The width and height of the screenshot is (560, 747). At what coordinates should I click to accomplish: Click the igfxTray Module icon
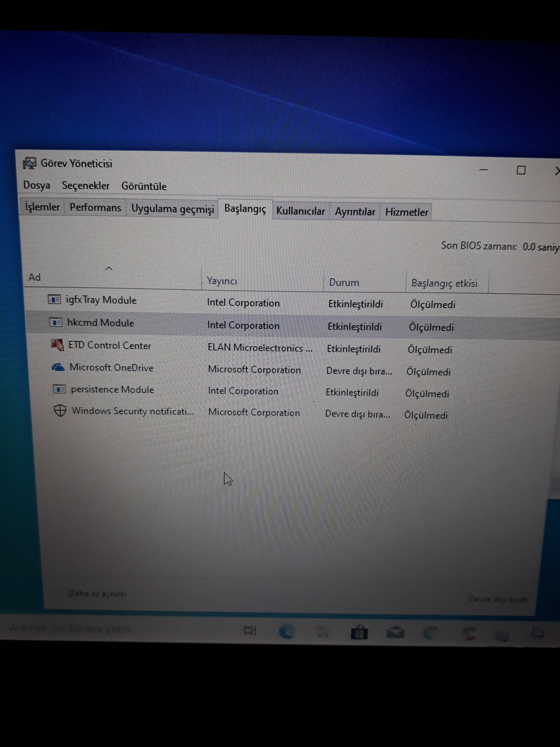point(54,299)
